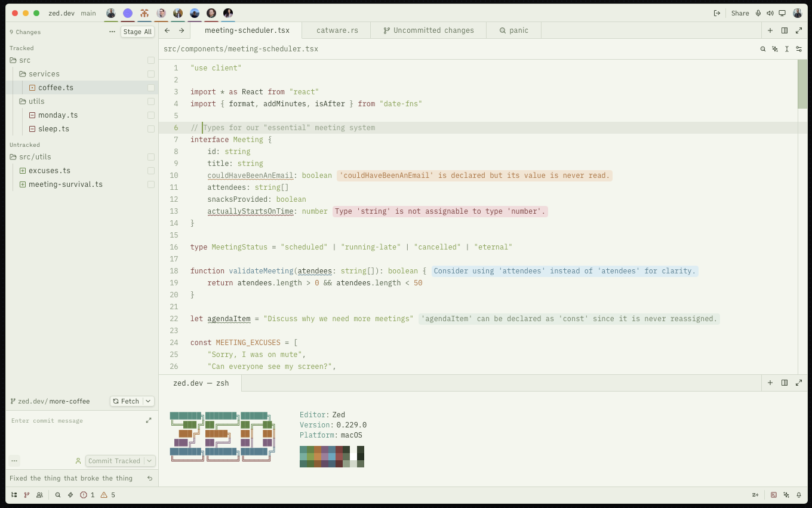Open the git branch panel icon

26,495
